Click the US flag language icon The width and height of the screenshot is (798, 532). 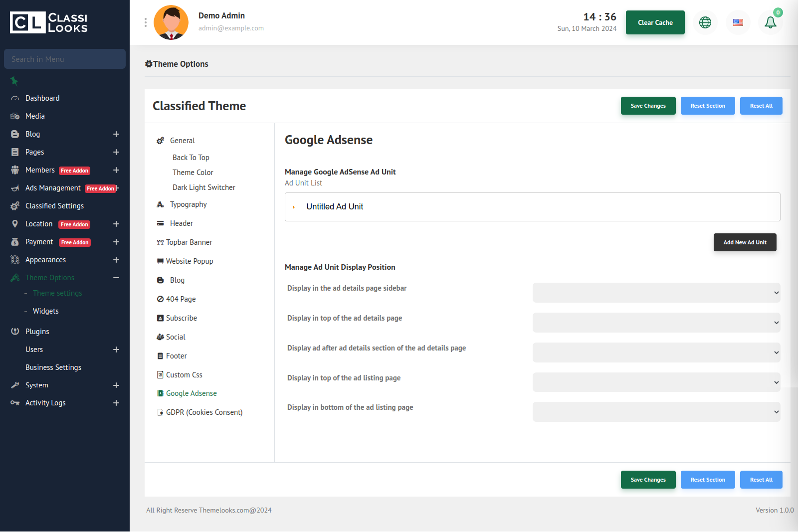tap(738, 22)
